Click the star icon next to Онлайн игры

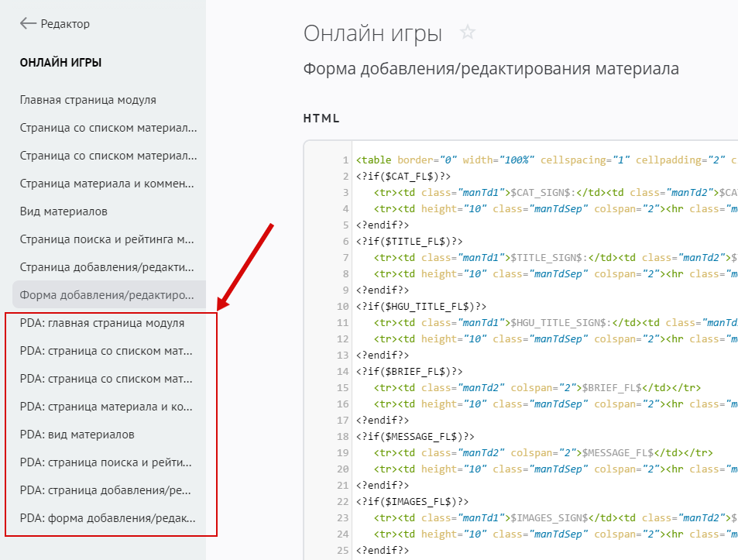(x=467, y=33)
